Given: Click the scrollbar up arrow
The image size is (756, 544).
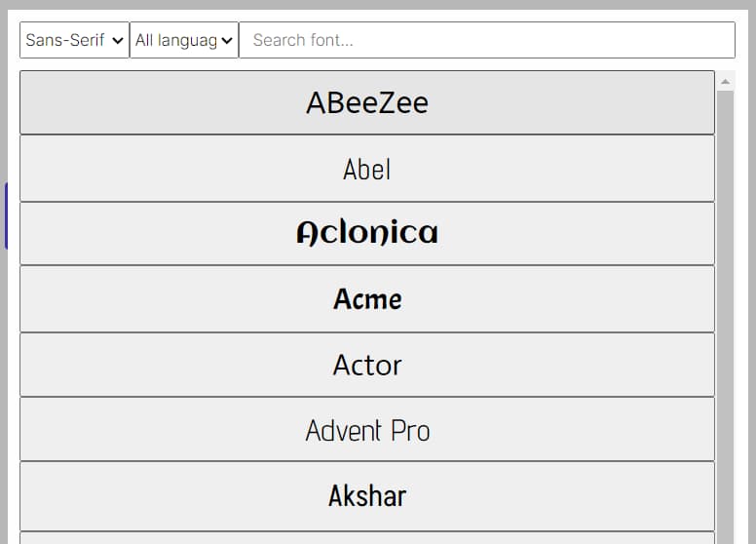Looking at the screenshot, I should (725, 81).
